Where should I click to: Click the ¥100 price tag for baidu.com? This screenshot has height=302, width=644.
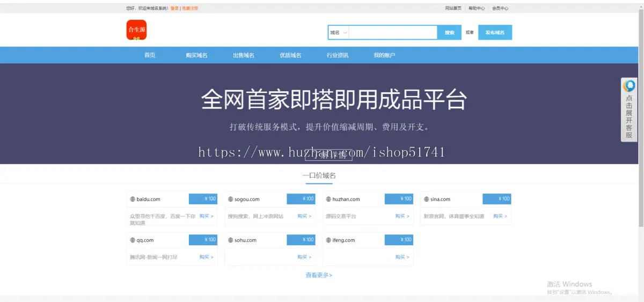(203, 199)
